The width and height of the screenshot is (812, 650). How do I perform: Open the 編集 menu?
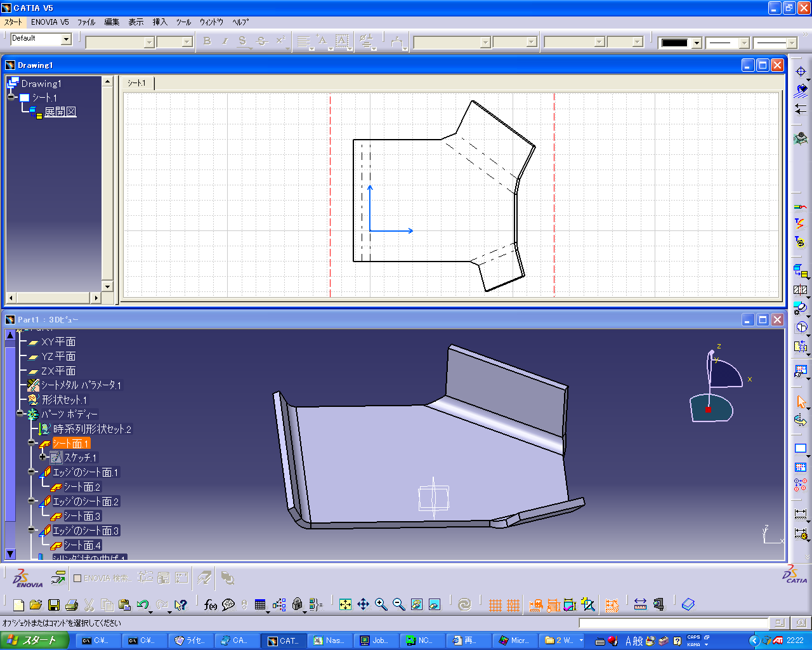pyautogui.click(x=112, y=22)
